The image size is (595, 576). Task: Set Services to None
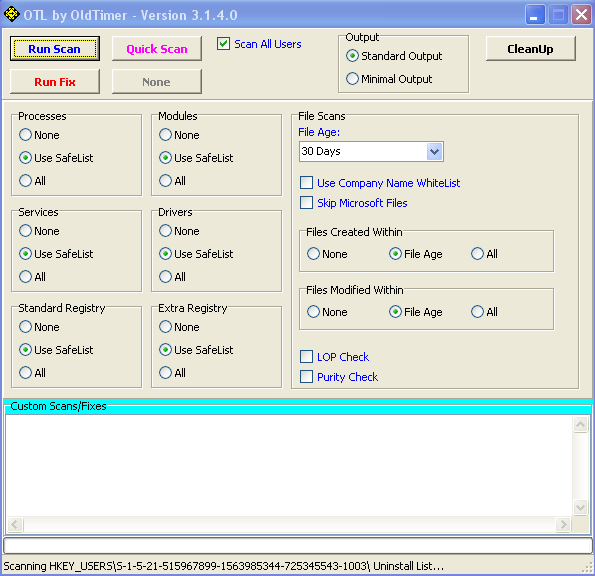pos(25,231)
